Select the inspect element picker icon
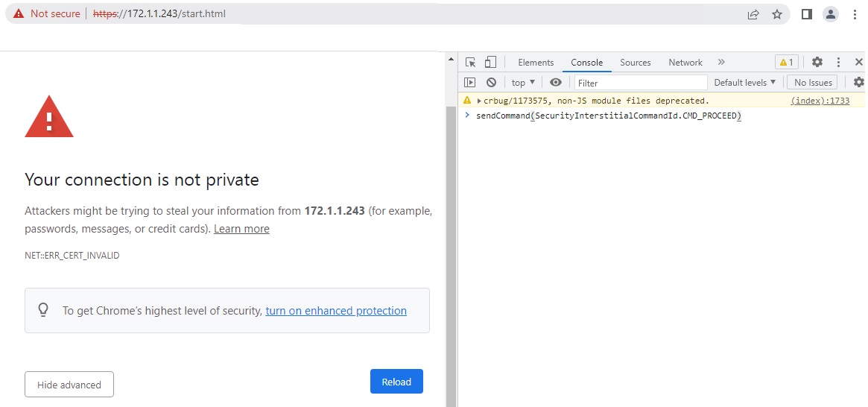This screenshot has width=868, height=407. pyautogui.click(x=470, y=63)
